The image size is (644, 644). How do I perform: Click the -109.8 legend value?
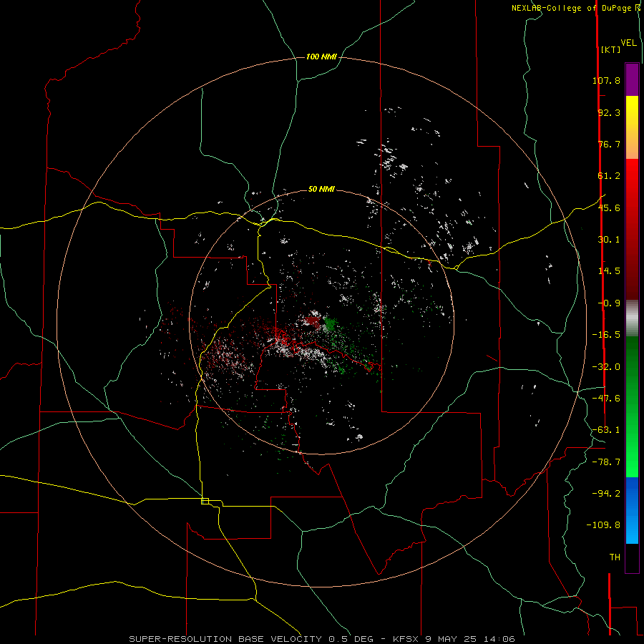pos(603,525)
